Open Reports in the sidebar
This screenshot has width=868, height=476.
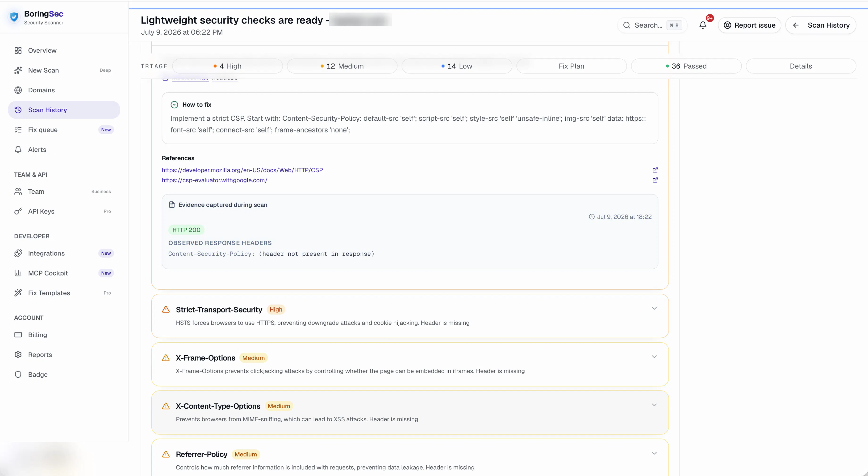point(64,355)
